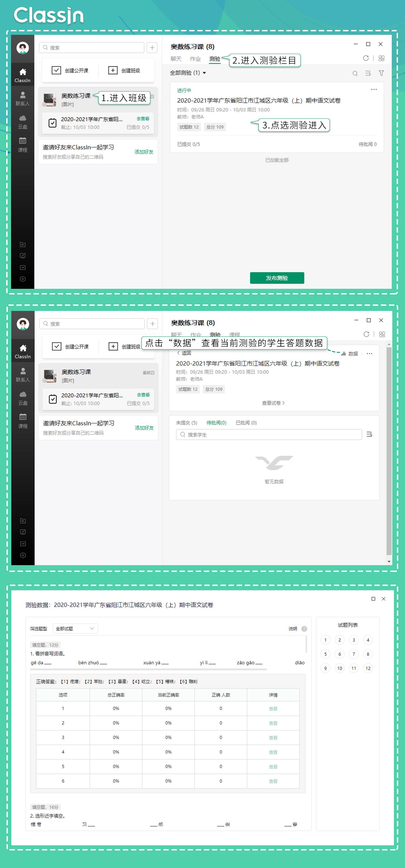Click the sort icon beside 搜索学生 field
Screen dimensions: 405x868
coord(369,434)
